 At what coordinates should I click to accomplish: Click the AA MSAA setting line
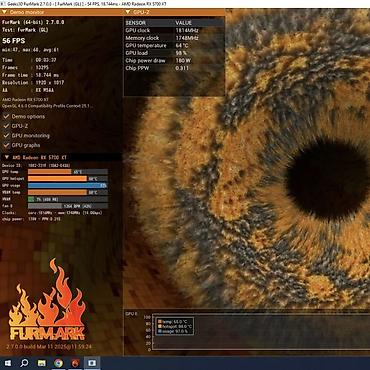click(x=28, y=90)
